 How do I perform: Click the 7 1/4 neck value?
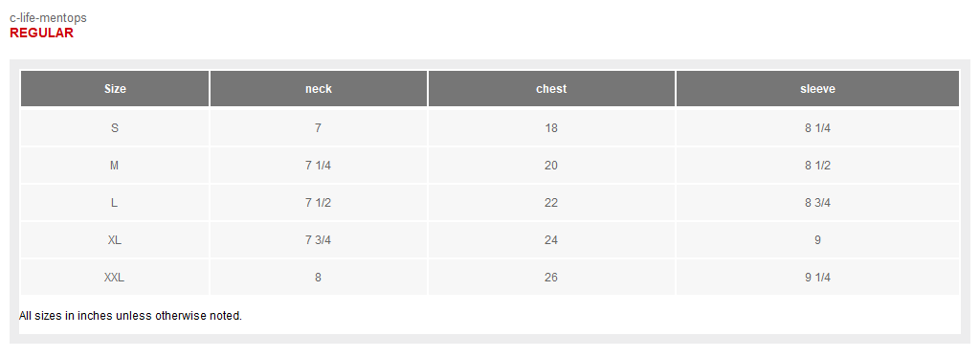[x=319, y=166]
